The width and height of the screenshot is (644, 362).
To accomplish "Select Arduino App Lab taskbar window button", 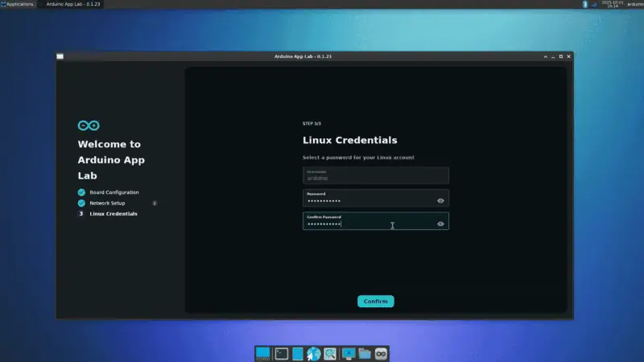I will coord(70,4).
